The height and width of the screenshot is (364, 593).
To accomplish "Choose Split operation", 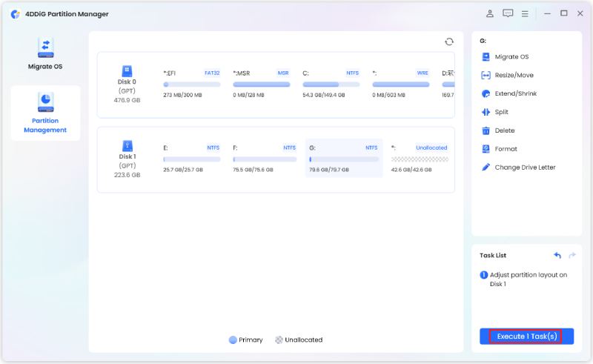I will [502, 112].
